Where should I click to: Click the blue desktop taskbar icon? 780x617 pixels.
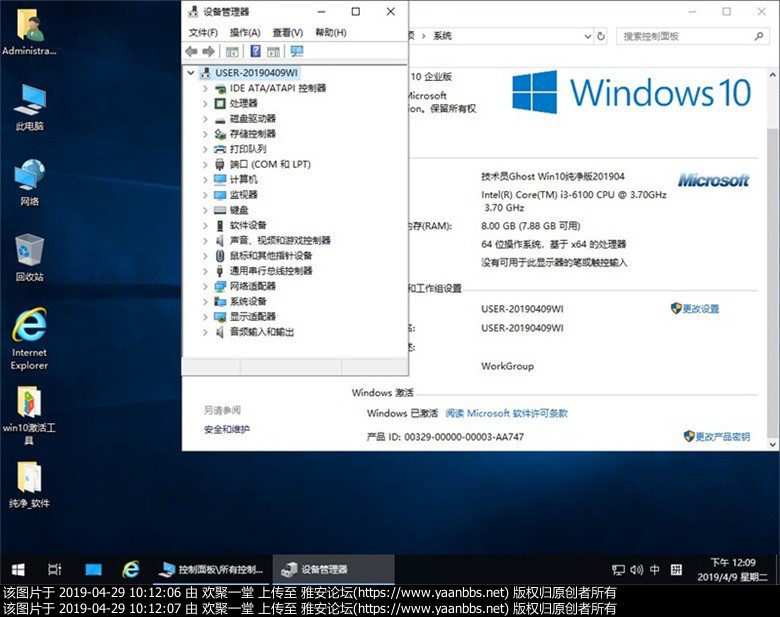[93, 569]
